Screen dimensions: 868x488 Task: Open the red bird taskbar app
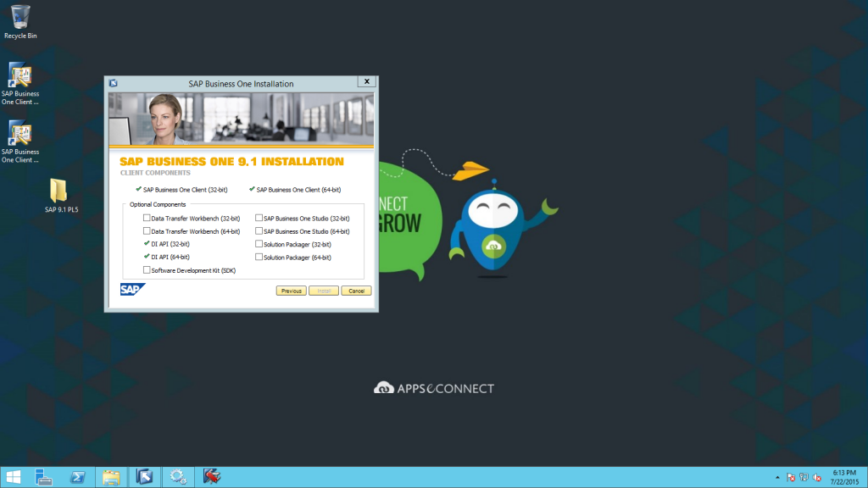click(x=211, y=477)
